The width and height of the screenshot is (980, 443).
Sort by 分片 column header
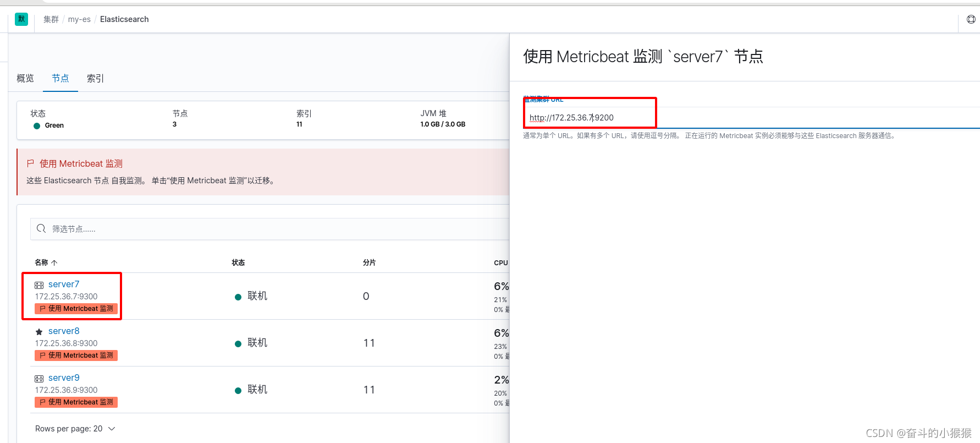tap(369, 262)
